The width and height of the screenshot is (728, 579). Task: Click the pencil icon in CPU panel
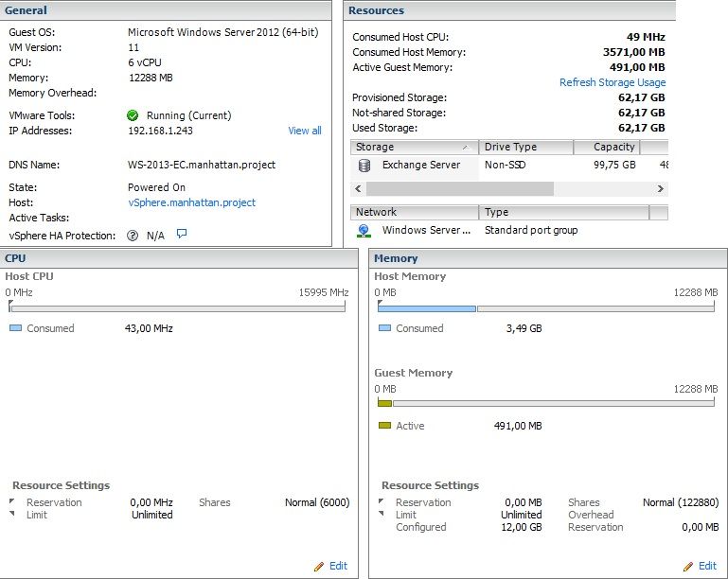tap(319, 566)
